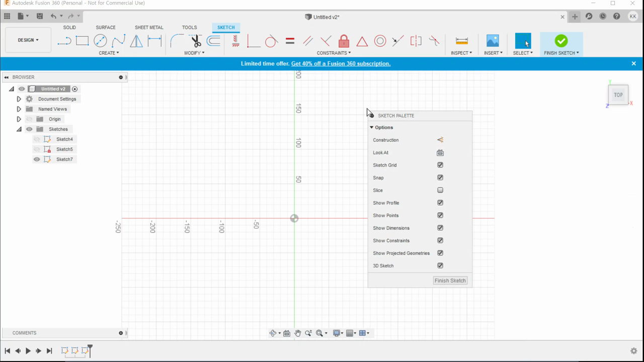
Task: Show Sketch4 using its visibility icon
Action: 37,139
